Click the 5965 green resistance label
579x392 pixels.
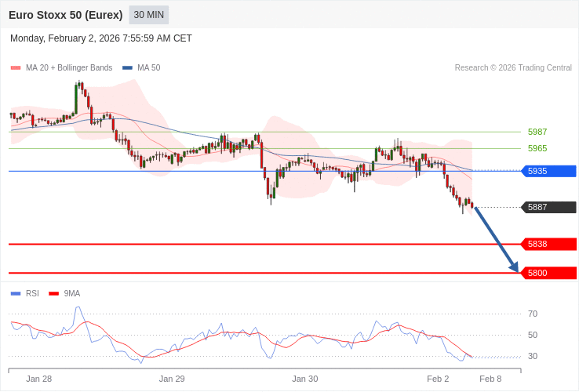tap(537, 148)
